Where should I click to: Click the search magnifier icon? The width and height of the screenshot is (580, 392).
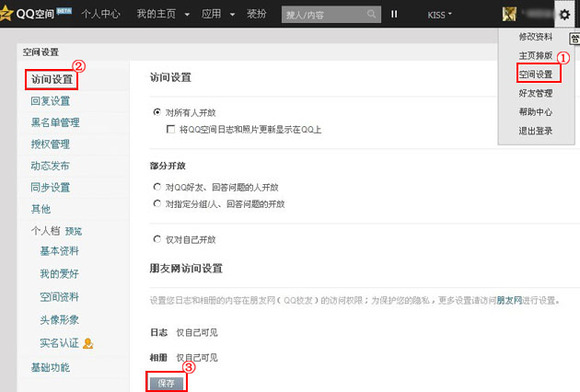[x=371, y=14]
